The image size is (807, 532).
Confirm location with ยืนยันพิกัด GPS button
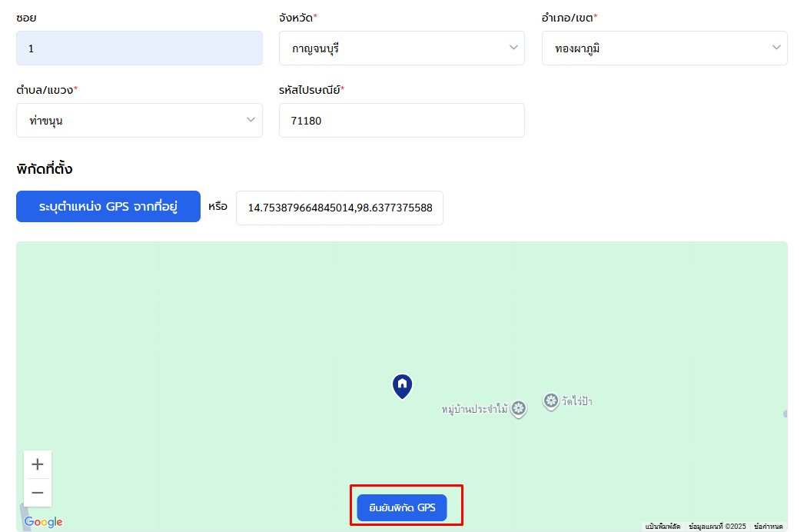pyautogui.click(x=402, y=507)
